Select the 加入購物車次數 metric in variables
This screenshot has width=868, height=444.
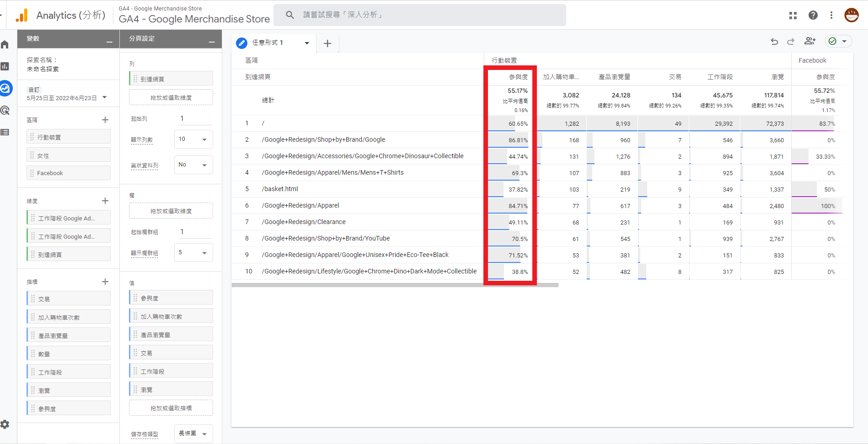[69, 316]
